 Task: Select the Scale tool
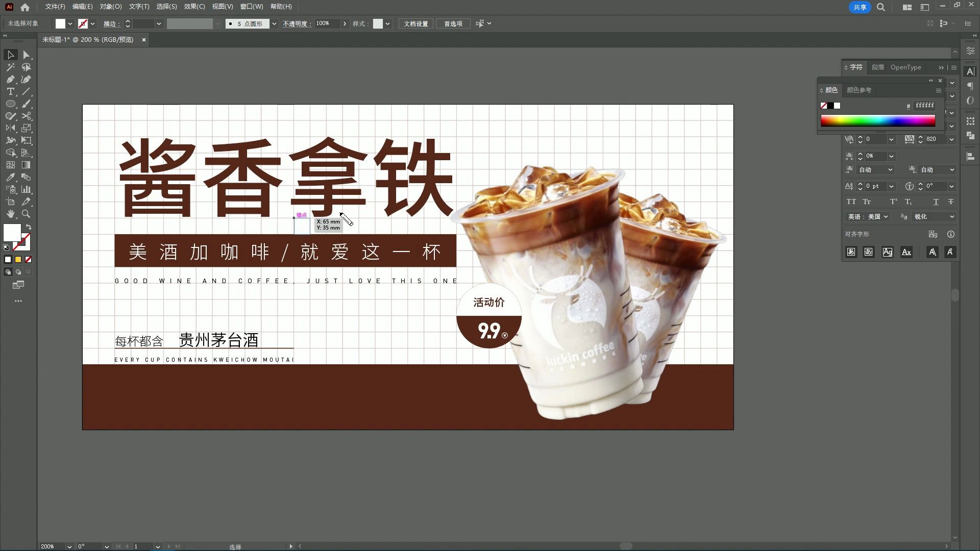(27, 128)
